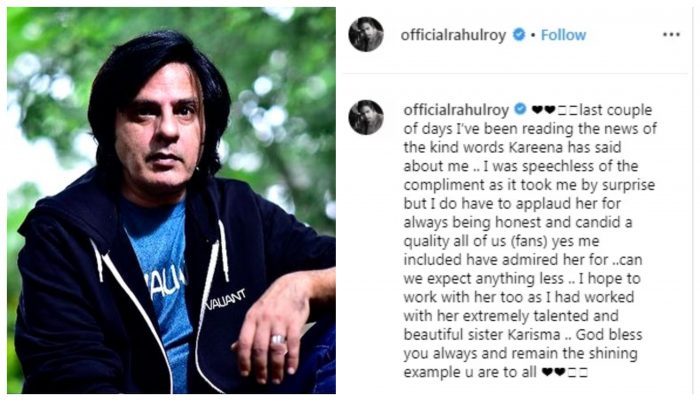Click the black hearts starting the caption
The image size is (700, 401).
pos(543,110)
